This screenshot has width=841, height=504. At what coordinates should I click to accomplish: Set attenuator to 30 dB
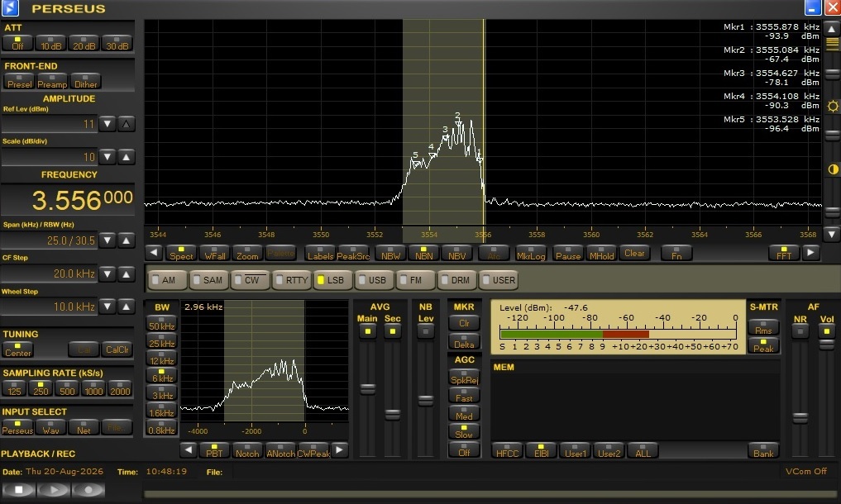tap(117, 44)
